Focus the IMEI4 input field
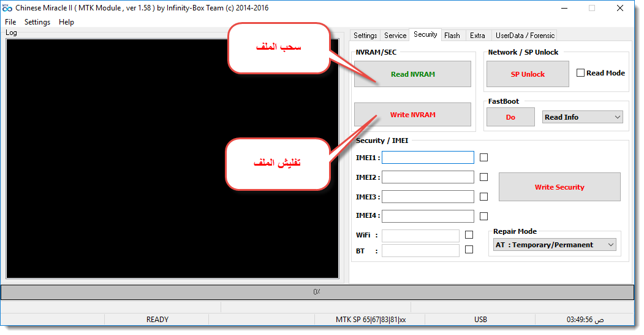Image resolution: width=644 pixels, height=335 pixels. click(x=428, y=216)
